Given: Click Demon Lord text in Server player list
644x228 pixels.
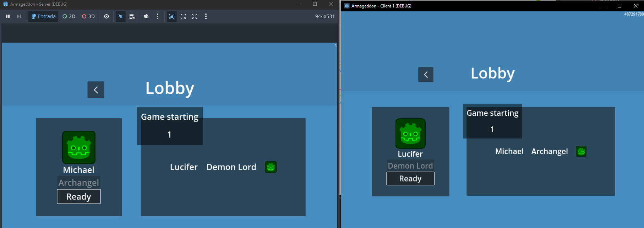Looking at the screenshot, I should click(231, 167).
